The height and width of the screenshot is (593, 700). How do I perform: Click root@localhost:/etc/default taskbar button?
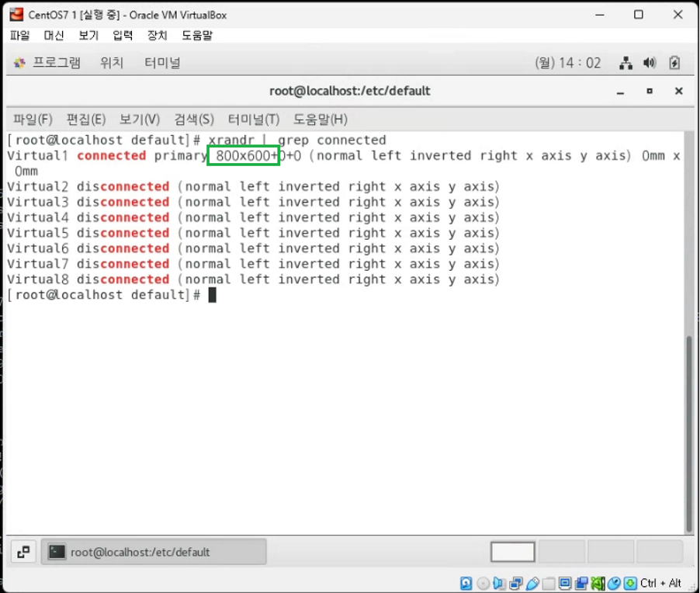click(x=154, y=552)
